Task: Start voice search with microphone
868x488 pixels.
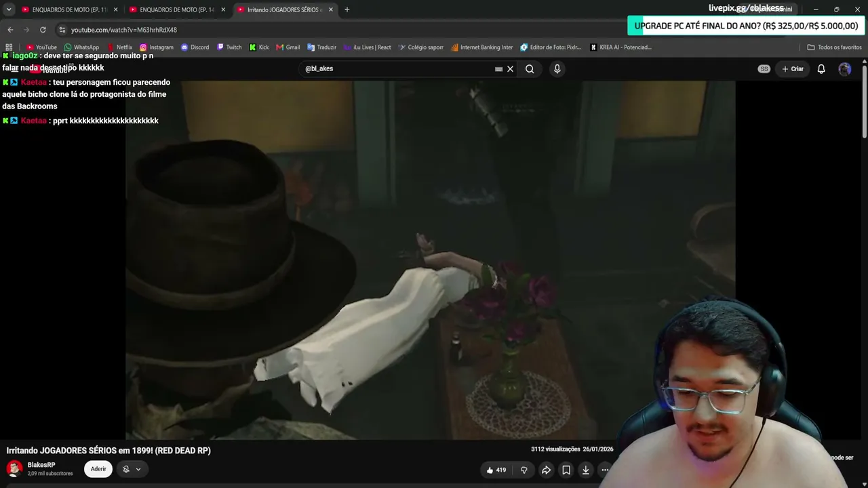Action: 557,68
